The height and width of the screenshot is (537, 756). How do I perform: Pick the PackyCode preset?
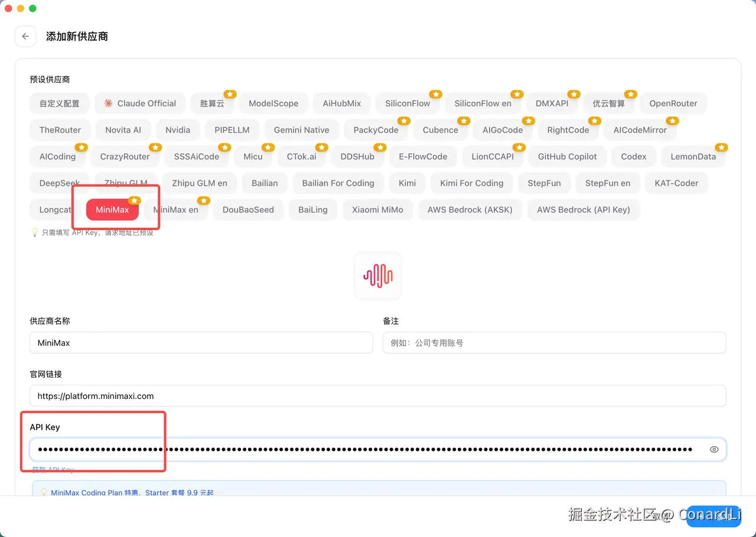tap(376, 130)
